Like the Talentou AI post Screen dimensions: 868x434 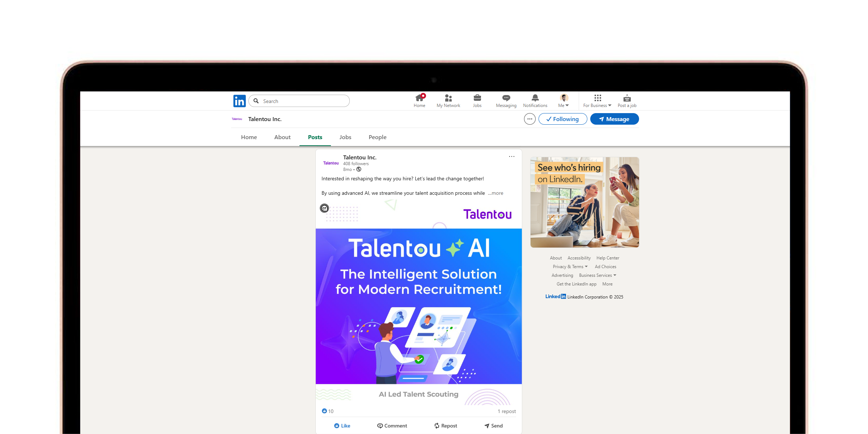pos(342,426)
